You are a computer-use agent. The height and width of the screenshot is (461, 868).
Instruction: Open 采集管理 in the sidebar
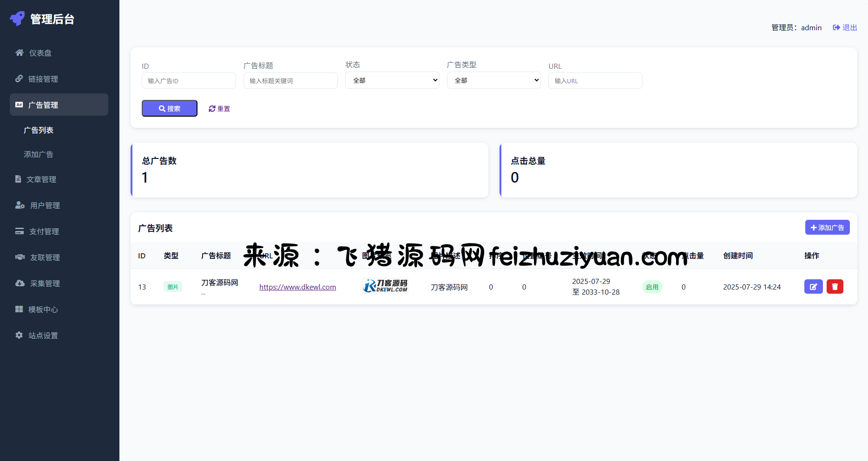[45, 283]
